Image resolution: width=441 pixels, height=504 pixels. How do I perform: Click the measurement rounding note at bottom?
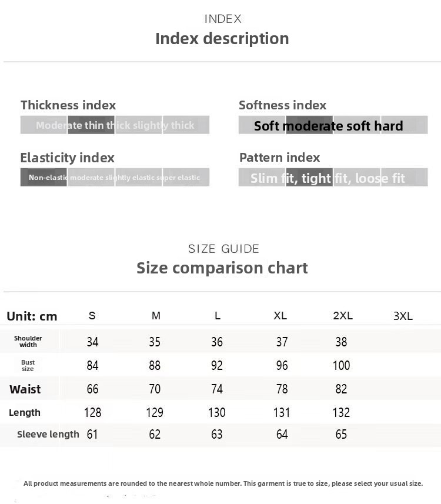pyautogui.click(x=223, y=483)
